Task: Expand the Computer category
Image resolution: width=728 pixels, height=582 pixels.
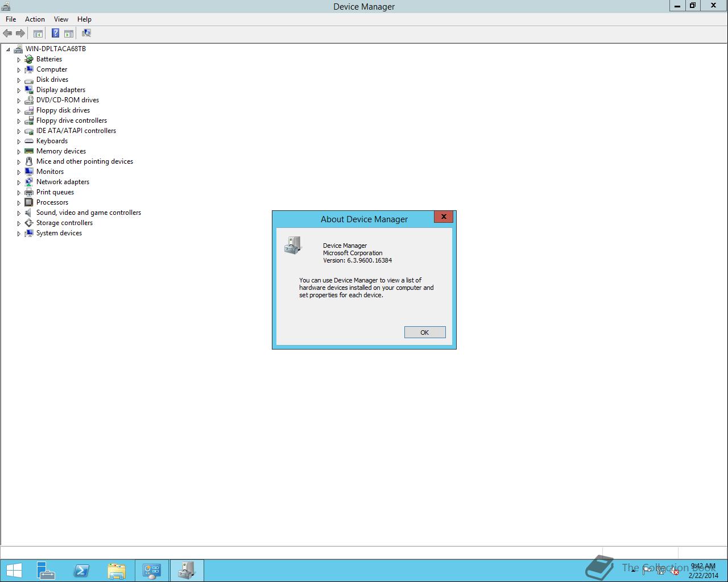Action: coord(19,70)
